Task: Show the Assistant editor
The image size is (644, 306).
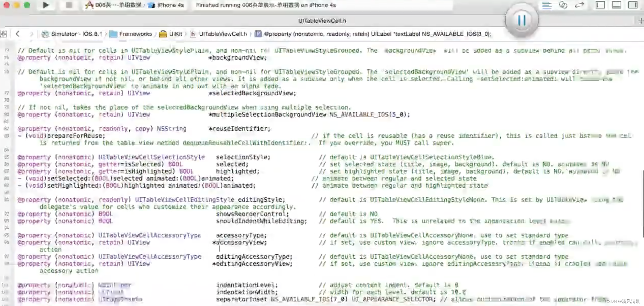Action: click(x=563, y=5)
